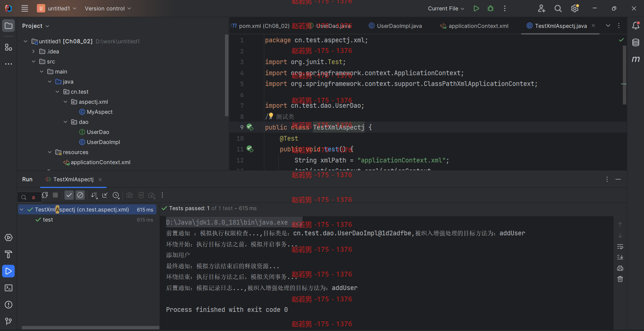
Task: Show hidden editor tabs chevron
Action: [608, 26]
